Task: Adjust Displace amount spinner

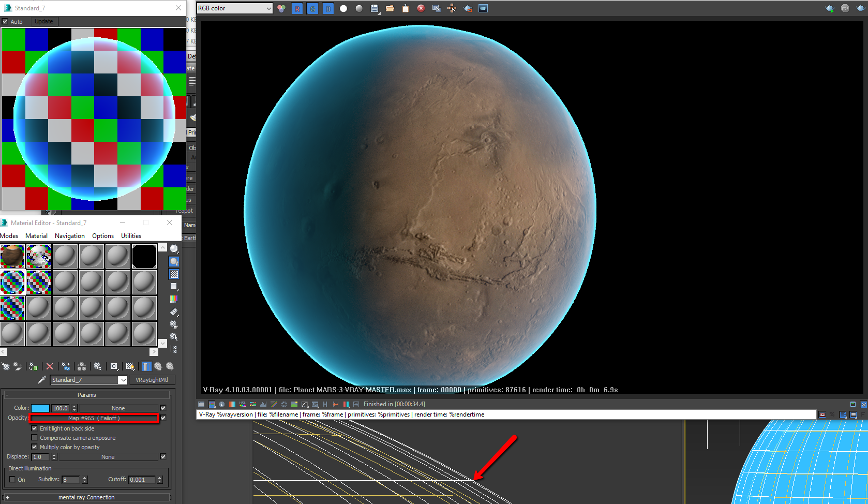Action: coord(54,457)
